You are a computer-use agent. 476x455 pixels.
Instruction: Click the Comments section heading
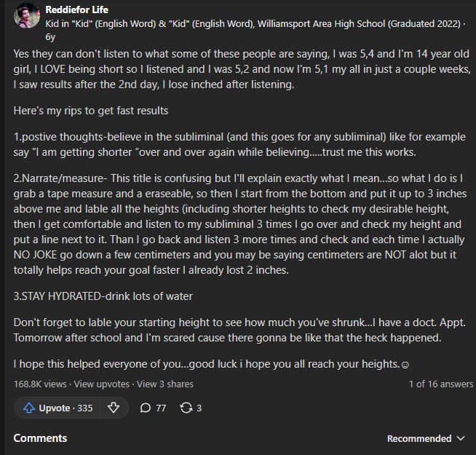[x=40, y=438]
